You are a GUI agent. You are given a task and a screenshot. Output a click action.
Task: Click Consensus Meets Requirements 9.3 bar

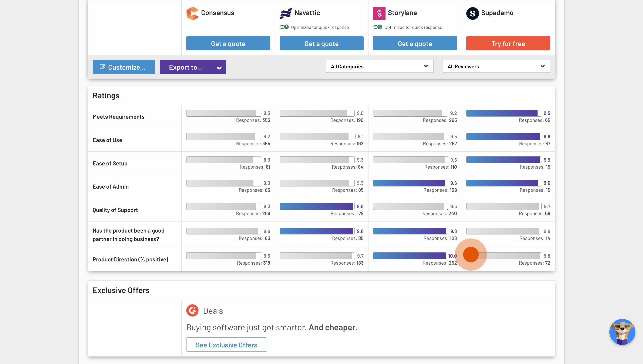(x=223, y=113)
